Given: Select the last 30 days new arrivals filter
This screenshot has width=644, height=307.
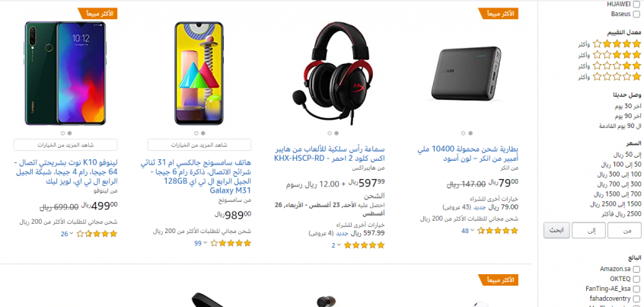Looking at the screenshot, I should (x=627, y=107).
